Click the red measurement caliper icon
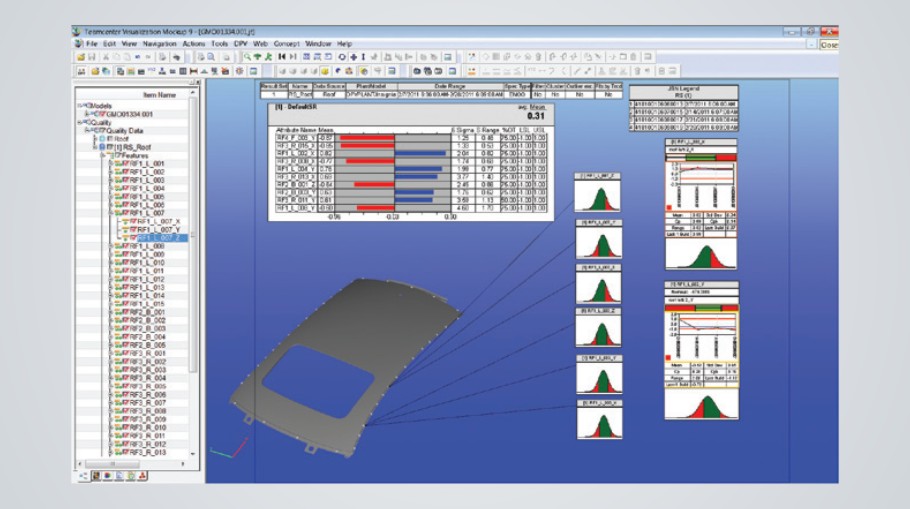Screen dimensions: 910x509 (193, 71)
